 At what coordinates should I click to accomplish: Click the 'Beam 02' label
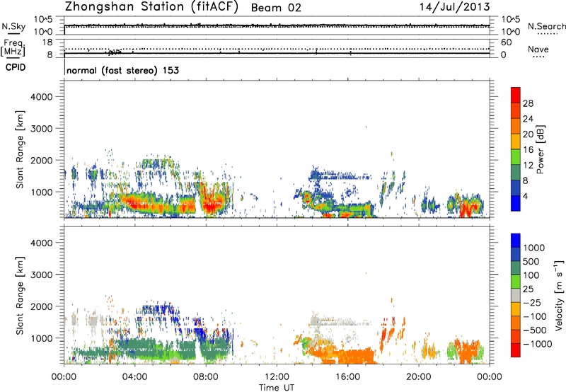(x=276, y=8)
